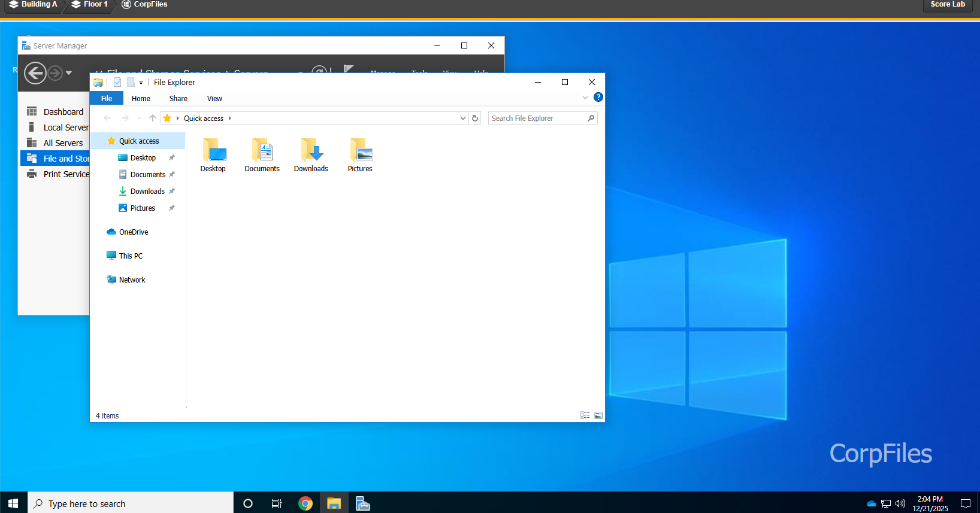Open Server Manager from the taskbar
The width and height of the screenshot is (980, 513).
click(x=362, y=503)
